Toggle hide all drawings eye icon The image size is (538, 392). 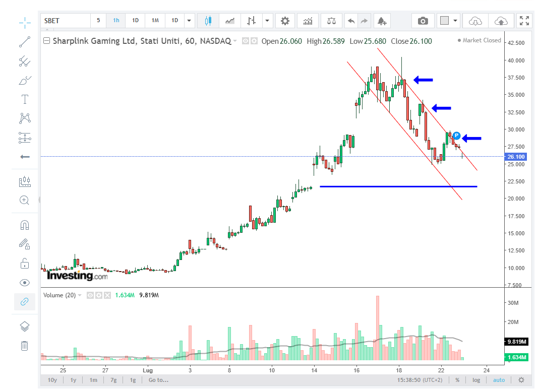pyautogui.click(x=25, y=283)
